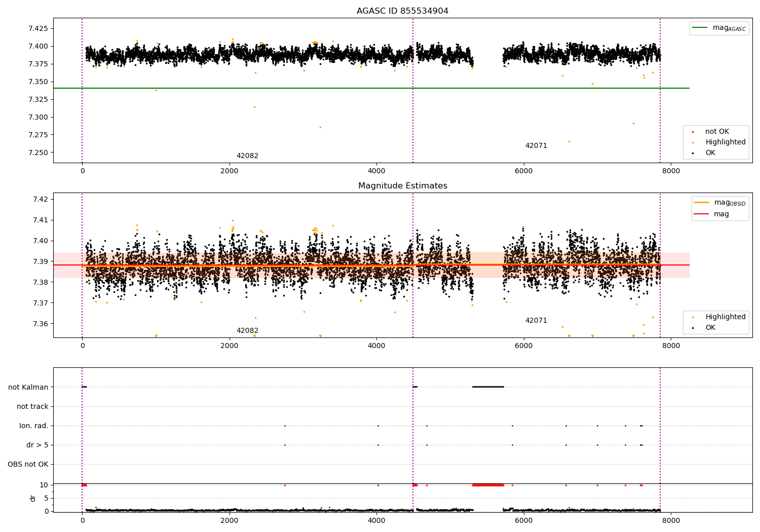Click the "AGASC ID 855534904" plot title
This screenshot has height=532, width=760.
coord(402,11)
